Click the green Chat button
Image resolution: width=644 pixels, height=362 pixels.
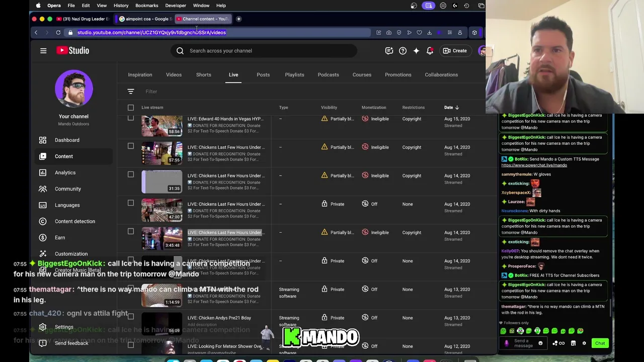coord(600,343)
